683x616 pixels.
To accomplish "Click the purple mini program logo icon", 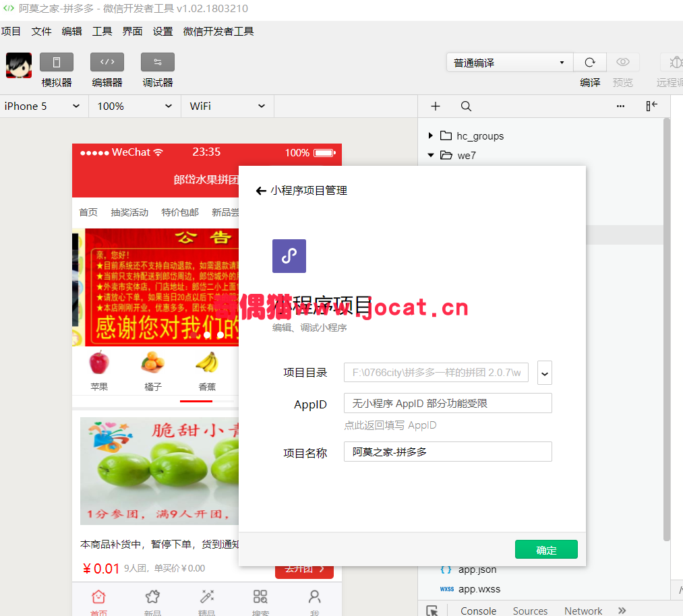I will (289, 256).
